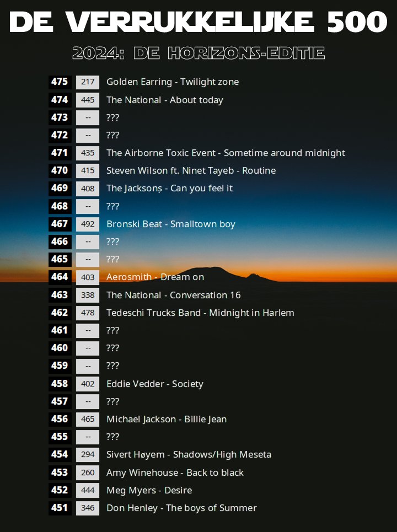
Task: Select 'The Jacksons - Can you feel it'
Action: tap(169, 189)
